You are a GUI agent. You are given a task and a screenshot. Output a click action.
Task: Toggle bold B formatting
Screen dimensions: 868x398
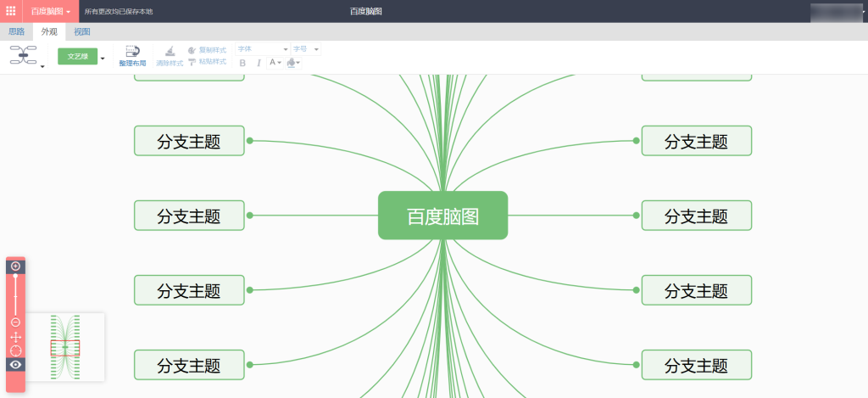tap(242, 63)
